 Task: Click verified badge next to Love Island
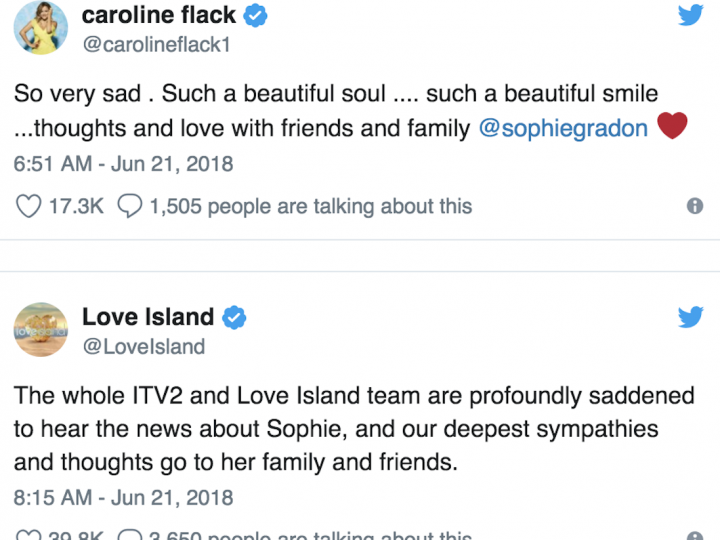(x=235, y=318)
